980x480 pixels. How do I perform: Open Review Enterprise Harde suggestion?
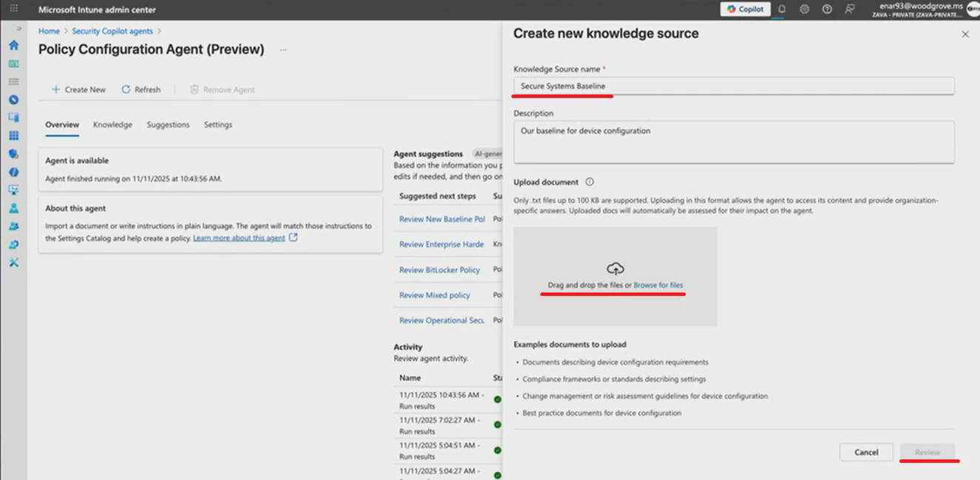point(441,244)
